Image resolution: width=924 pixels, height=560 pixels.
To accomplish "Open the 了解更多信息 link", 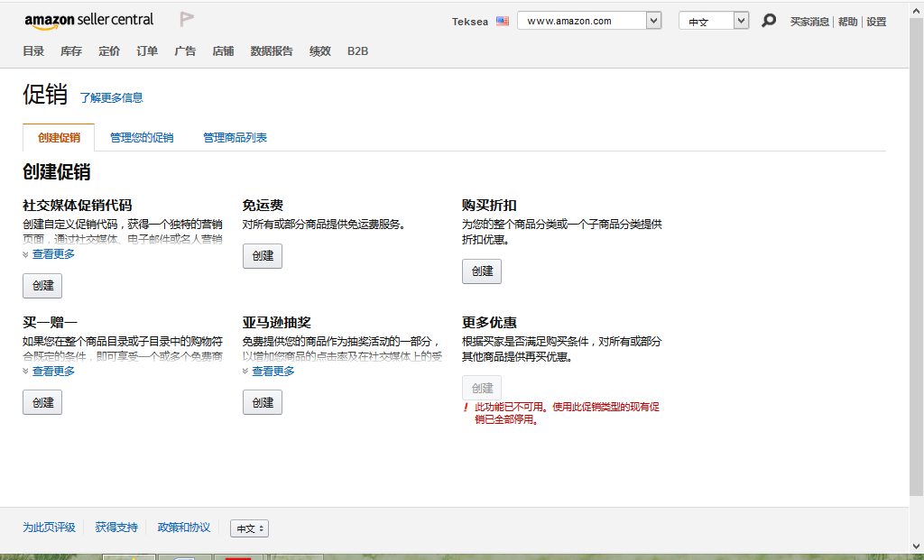I will click(x=111, y=97).
